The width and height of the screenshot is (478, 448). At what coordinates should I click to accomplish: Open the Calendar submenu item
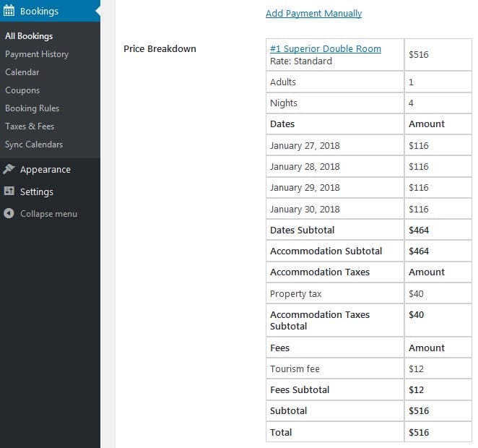[22, 72]
